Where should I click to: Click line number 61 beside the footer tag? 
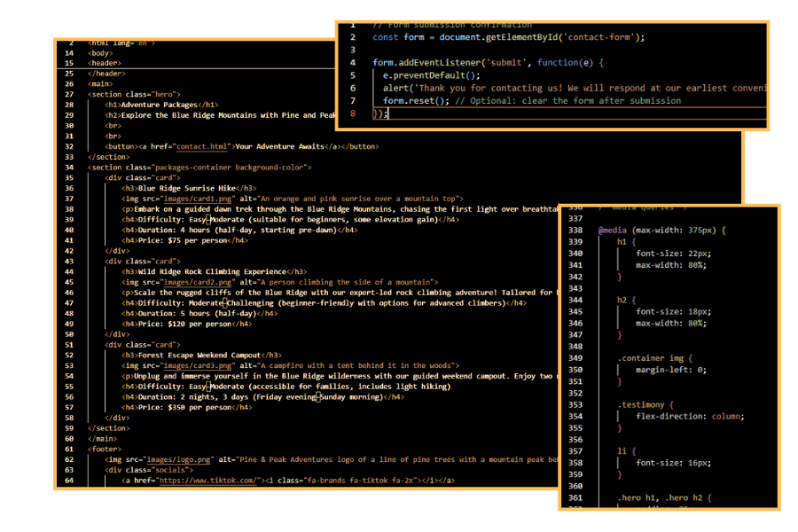coord(69,449)
